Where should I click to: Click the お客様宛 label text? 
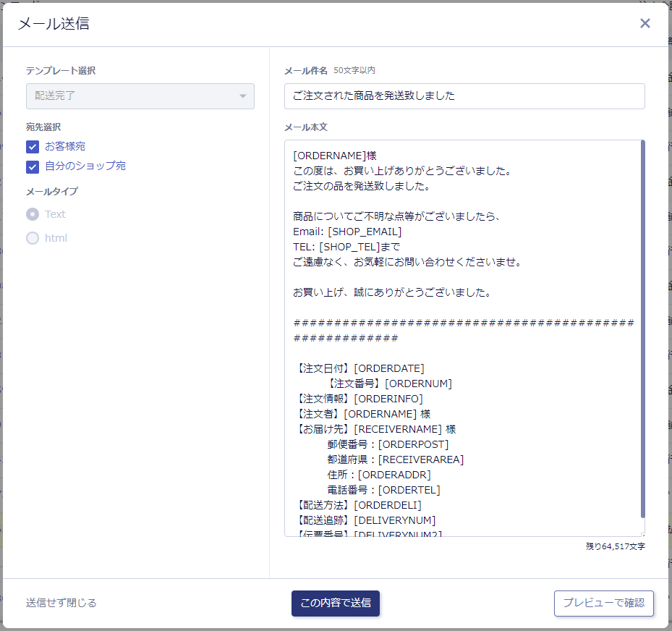[65, 147]
